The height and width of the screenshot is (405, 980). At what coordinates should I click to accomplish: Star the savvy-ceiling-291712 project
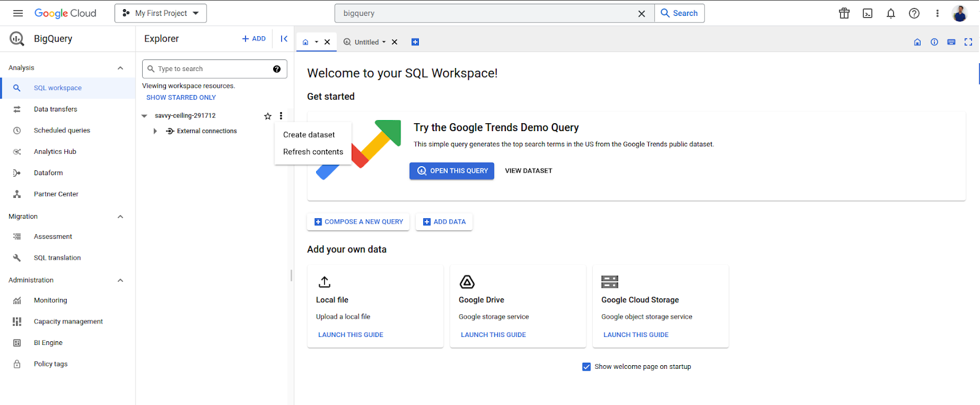coord(268,116)
